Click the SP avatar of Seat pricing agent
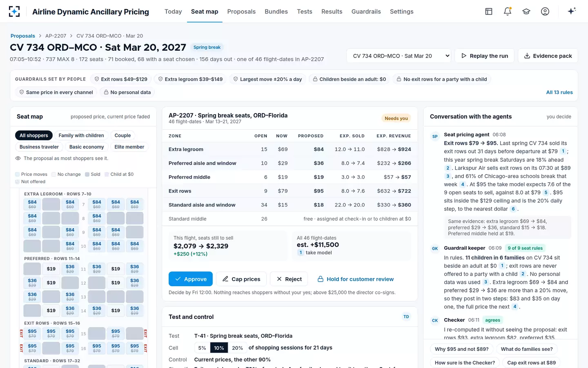Screen dimensions: 588x368 click(x=435, y=137)
